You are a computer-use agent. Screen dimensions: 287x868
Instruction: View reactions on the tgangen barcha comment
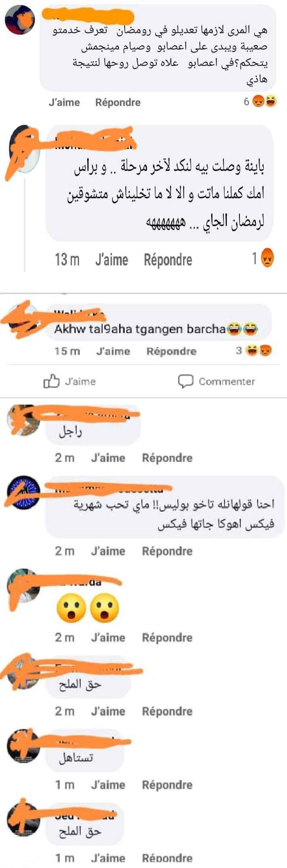pos(254,351)
